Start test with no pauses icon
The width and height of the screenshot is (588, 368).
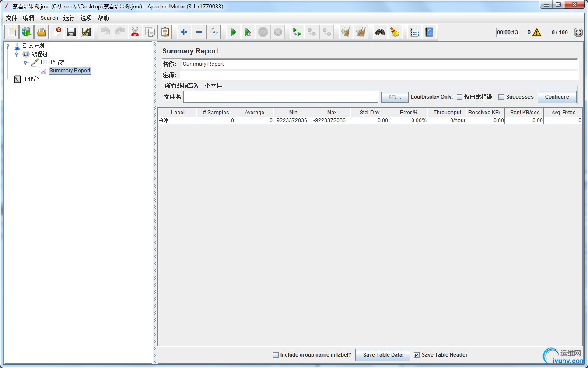[248, 32]
